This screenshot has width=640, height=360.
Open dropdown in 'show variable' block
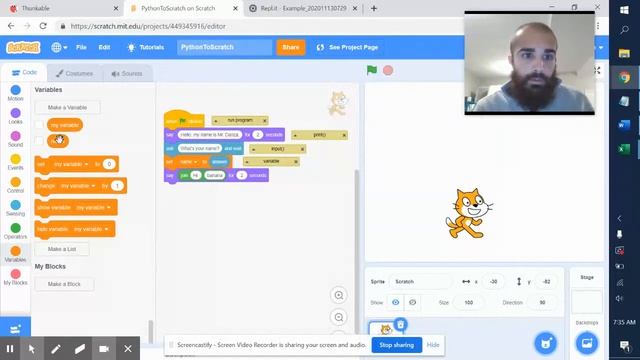click(x=93, y=207)
